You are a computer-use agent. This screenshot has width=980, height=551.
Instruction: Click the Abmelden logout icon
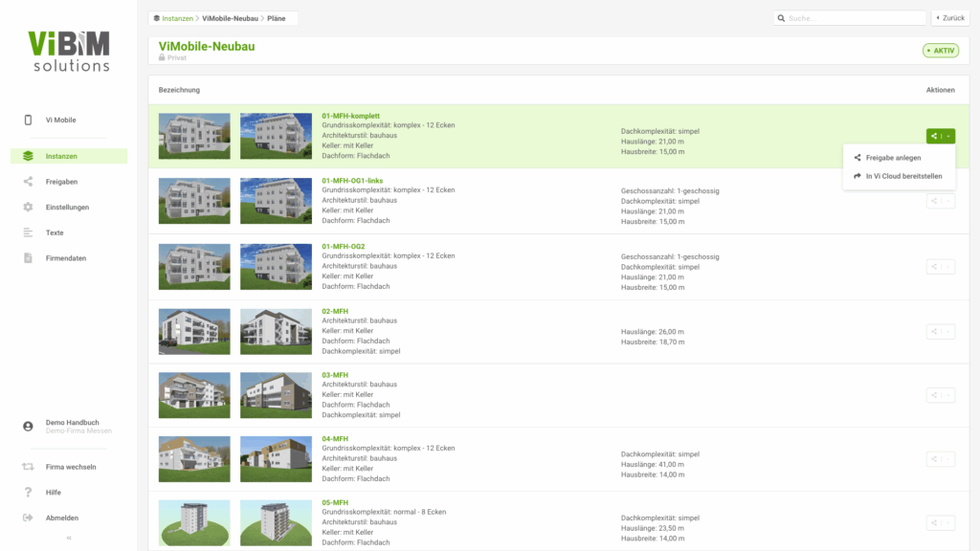[28, 518]
